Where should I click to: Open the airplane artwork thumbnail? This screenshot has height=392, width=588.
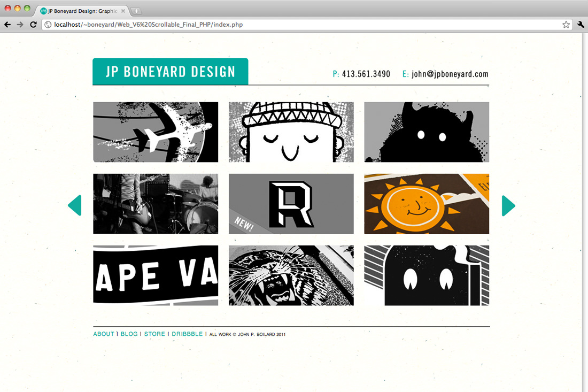tap(156, 132)
